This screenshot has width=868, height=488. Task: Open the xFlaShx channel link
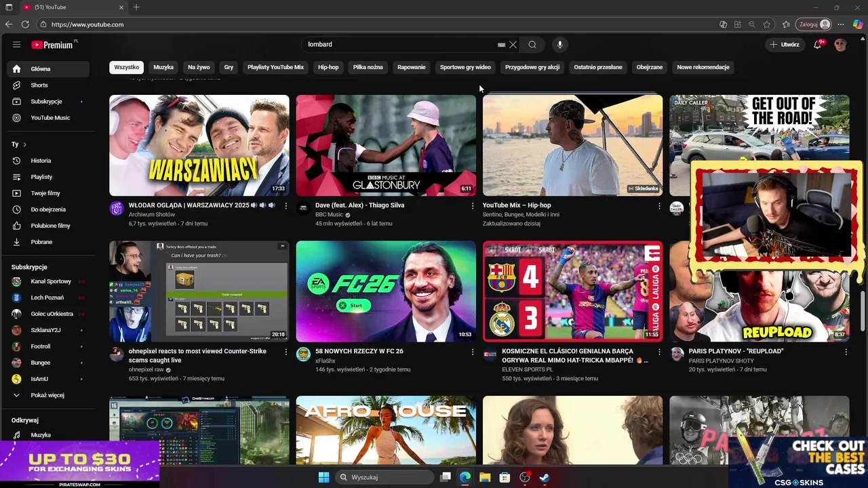click(x=325, y=361)
